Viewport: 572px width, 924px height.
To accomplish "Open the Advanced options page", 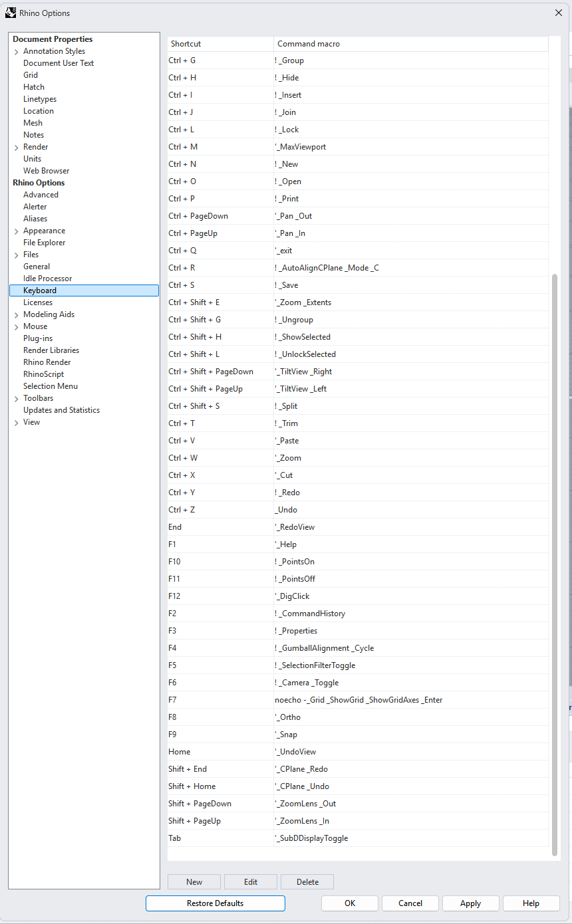I will (x=41, y=194).
